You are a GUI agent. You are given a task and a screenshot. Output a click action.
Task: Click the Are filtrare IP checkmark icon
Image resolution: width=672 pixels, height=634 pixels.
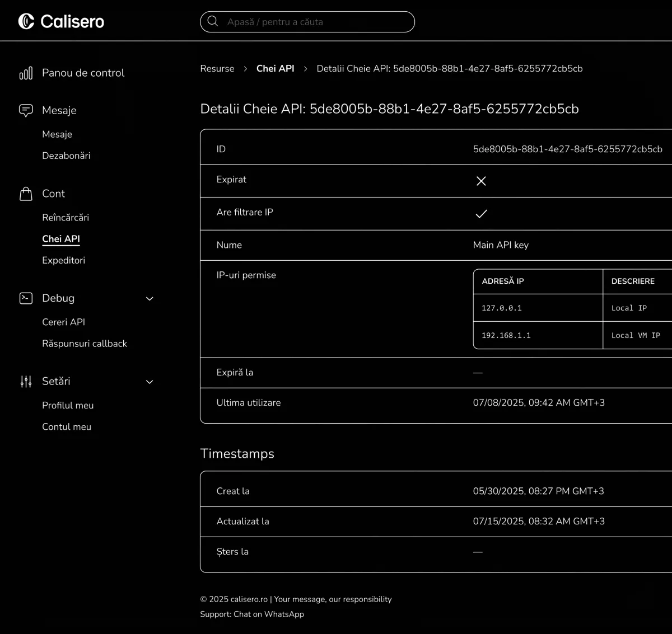pyautogui.click(x=481, y=214)
